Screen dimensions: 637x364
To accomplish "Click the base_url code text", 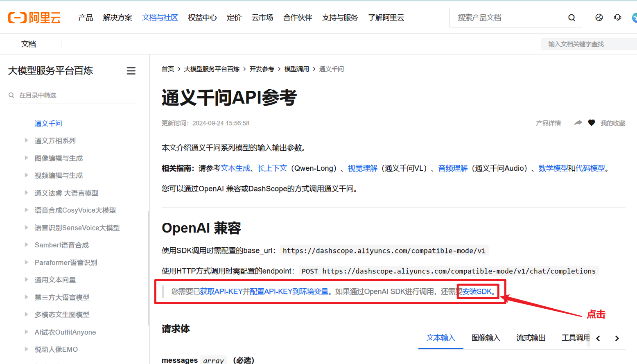I will (x=384, y=251).
